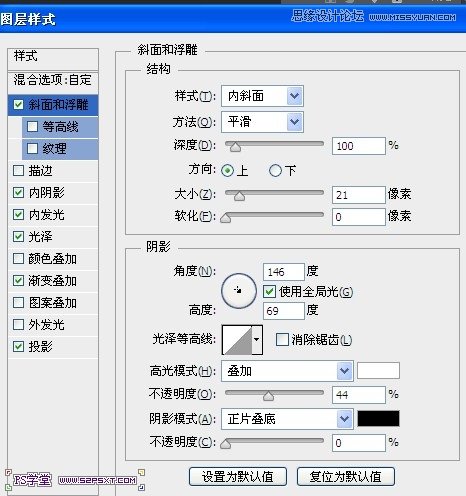Open the black shadow color swatch

click(378, 419)
